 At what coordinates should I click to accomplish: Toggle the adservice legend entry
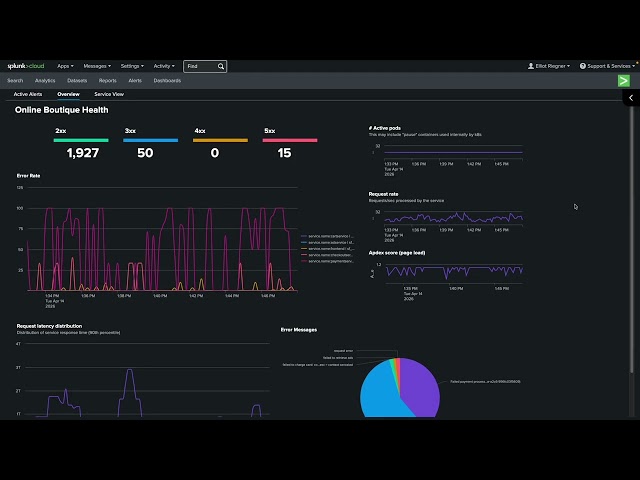pos(328,242)
